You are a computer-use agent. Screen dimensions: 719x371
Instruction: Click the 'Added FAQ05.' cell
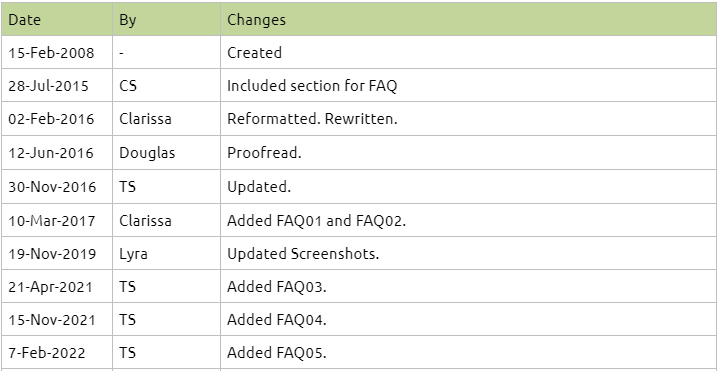point(469,352)
